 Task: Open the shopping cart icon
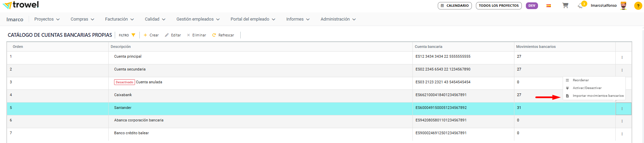tap(565, 5)
